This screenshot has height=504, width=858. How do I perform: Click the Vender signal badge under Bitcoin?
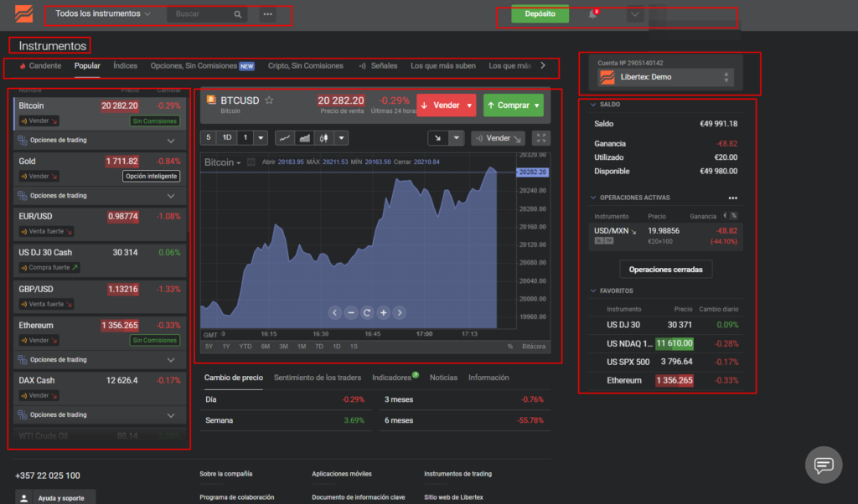[x=39, y=121]
